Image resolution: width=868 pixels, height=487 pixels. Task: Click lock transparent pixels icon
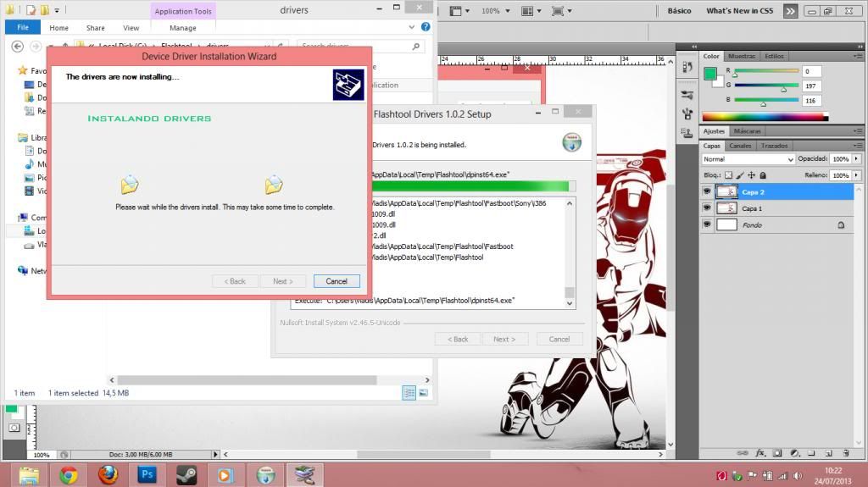tap(728, 174)
